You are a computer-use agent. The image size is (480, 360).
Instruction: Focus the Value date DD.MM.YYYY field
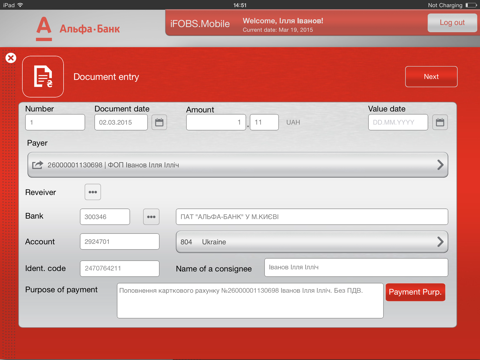(x=398, y=122)
